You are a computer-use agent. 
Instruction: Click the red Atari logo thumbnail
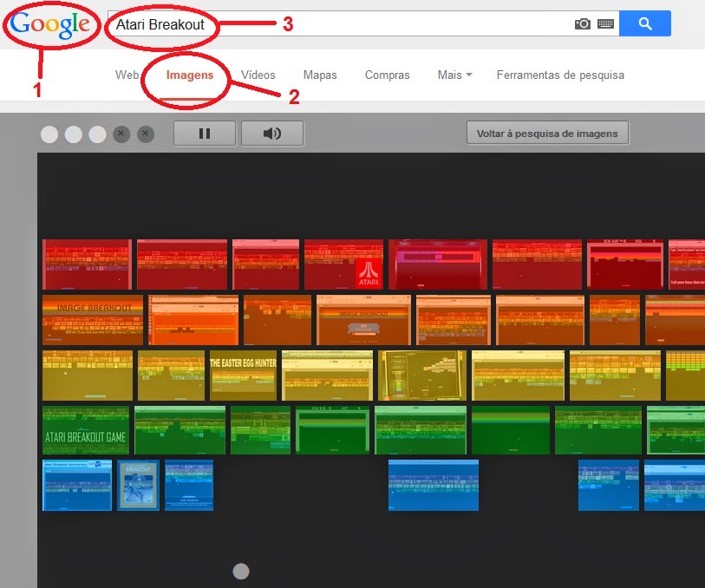pyautogui.click(x=343, y=265)
